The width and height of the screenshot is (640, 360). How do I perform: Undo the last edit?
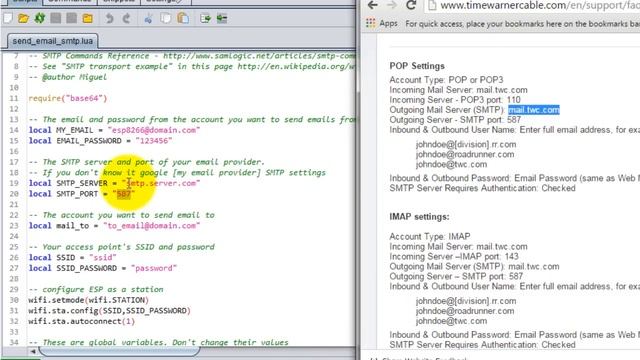pos(109,18)
